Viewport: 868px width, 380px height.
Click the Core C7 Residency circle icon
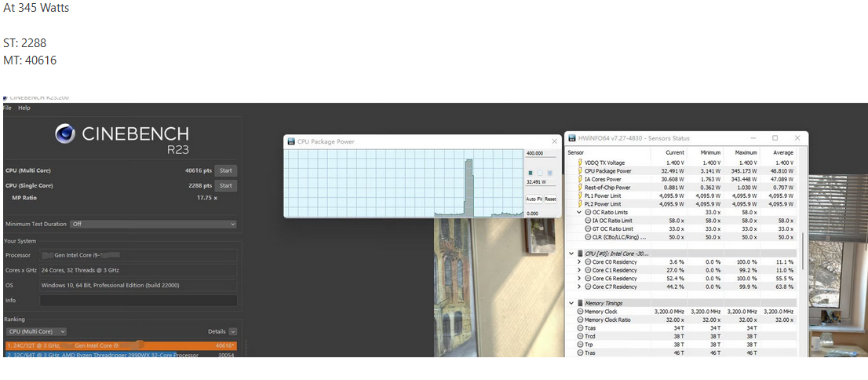(588, 287)
